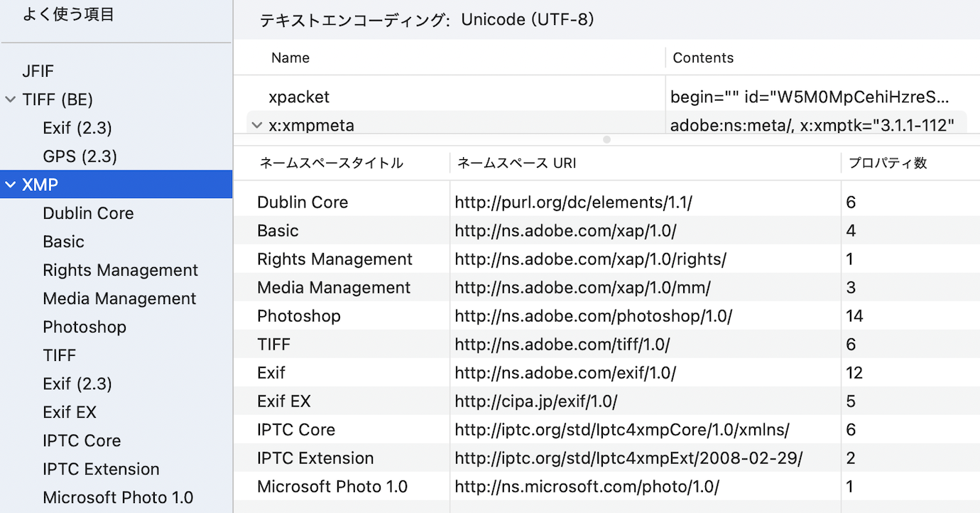This screenshot has height=513, width=980.
Task: Click property count 12 for Exif
Action: coord(854,373)
